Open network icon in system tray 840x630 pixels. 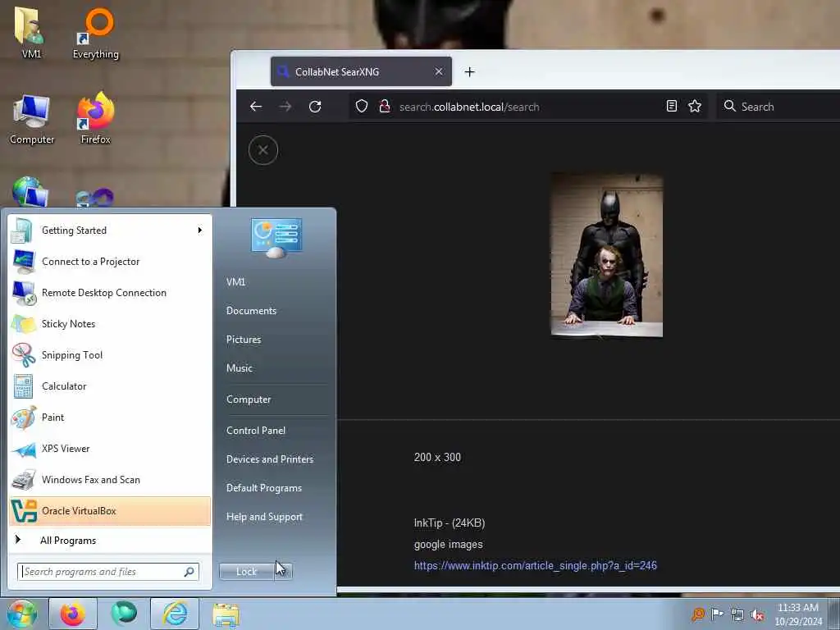pos(737,614)
